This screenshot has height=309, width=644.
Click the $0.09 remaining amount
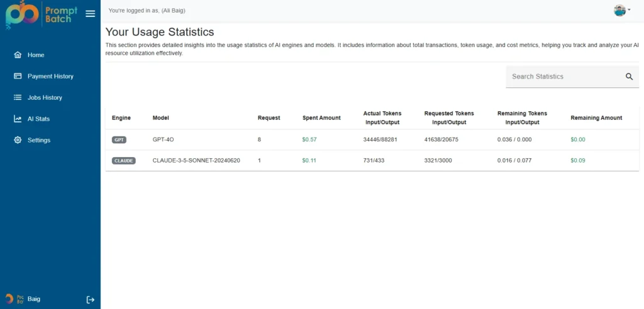(x=578, y=160)
